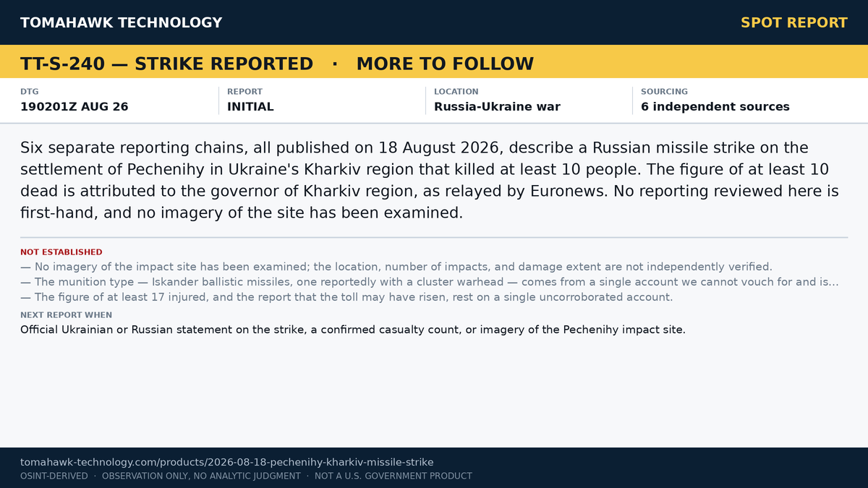
Task: Click the SPOT REPORT label
Action: (793, 22)
